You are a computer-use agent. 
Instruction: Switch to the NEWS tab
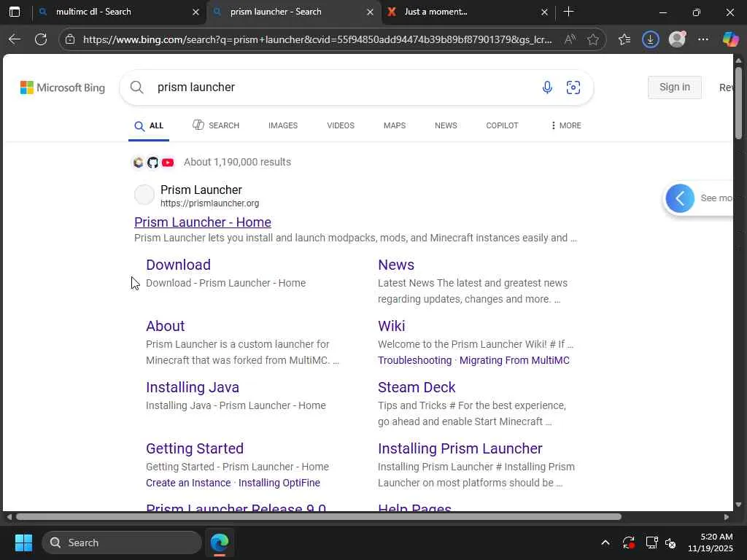click(x=446, y=125)
